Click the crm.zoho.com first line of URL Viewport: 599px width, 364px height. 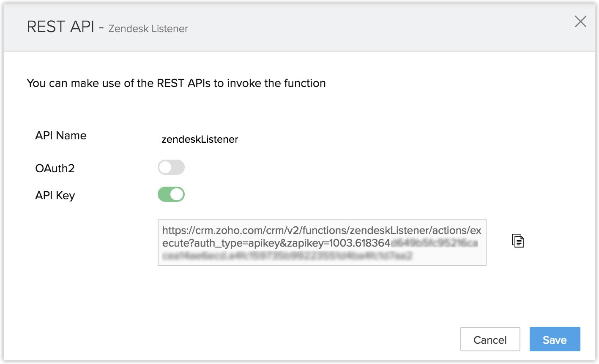pyautogui.click(x=321, y=231)
